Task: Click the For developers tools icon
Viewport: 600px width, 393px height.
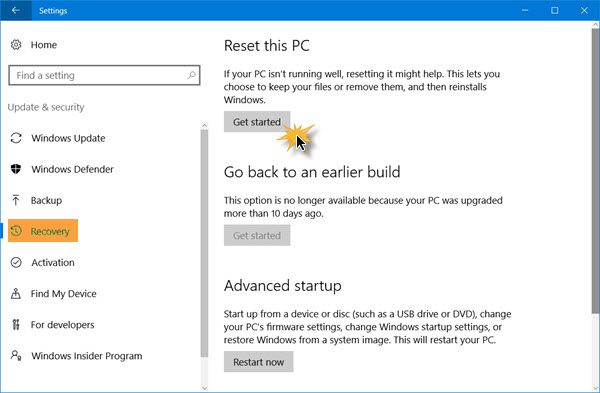Action: 16,325
